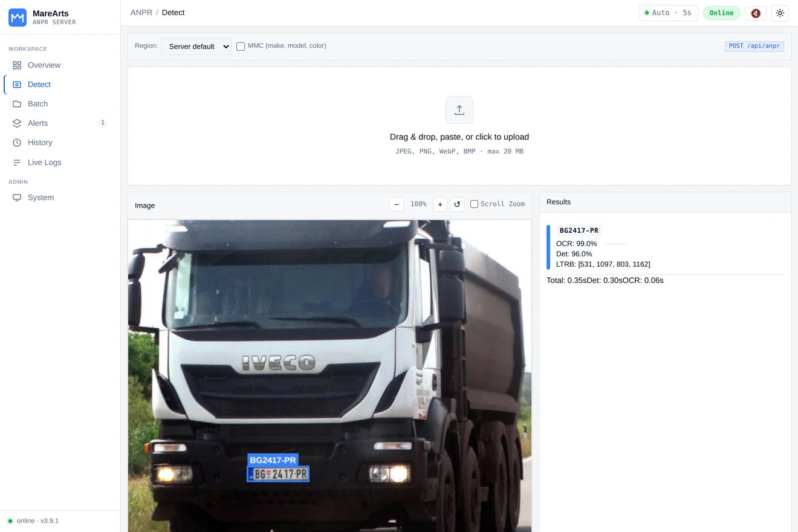This screenshot has height=532, width=798.
Task: Click the MareArts logo icon
Action: click(x=18, y=18)
